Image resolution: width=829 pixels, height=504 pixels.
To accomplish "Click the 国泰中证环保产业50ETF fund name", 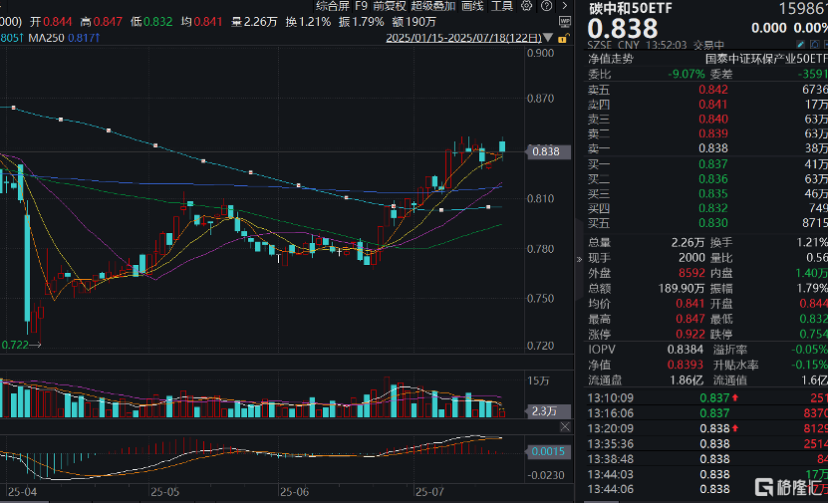I will [x=766, y=59].
